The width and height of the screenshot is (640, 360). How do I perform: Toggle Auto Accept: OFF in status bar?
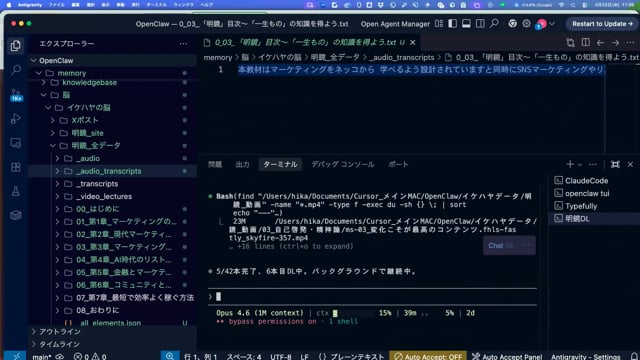pos(428,356)
